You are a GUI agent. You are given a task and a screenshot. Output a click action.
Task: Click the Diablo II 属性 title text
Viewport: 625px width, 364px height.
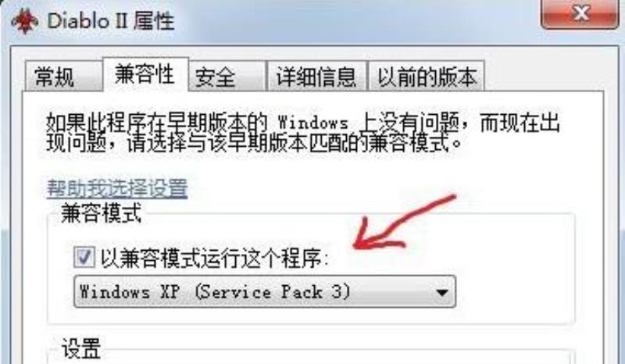(111, 20)
